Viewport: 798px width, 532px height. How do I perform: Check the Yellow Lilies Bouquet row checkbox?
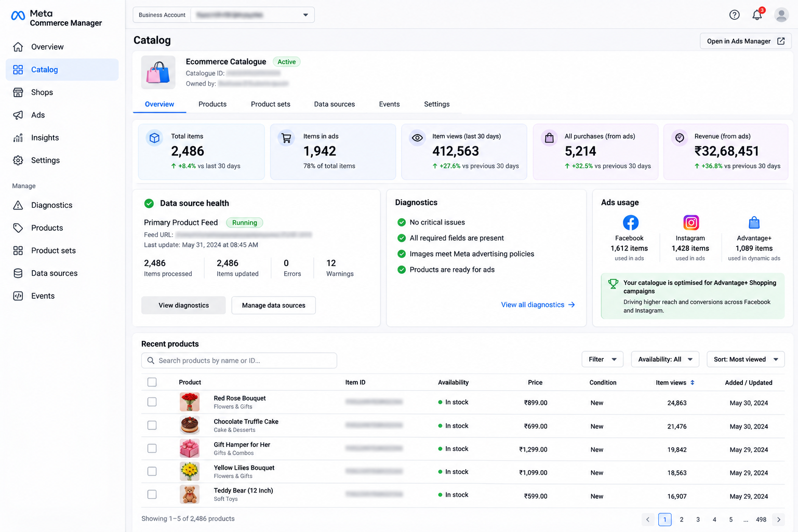point(152,472)
